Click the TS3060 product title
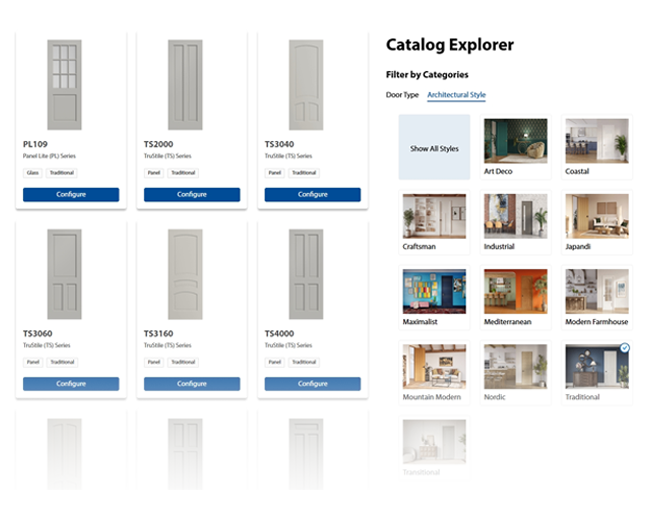Image resolution: width=650 pixels, height=519 pixels. 38,334
